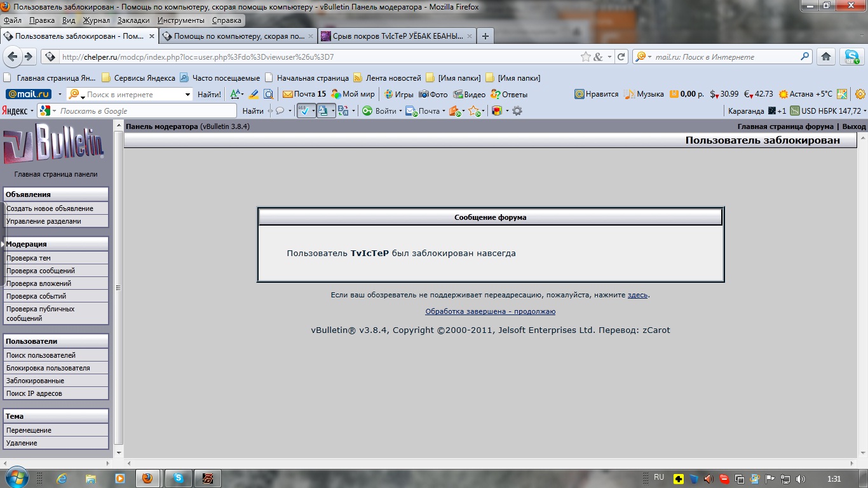
Task: Open Mail.ru Почта inbox icon
Action: pyautogui.click(x=288, y=94)
